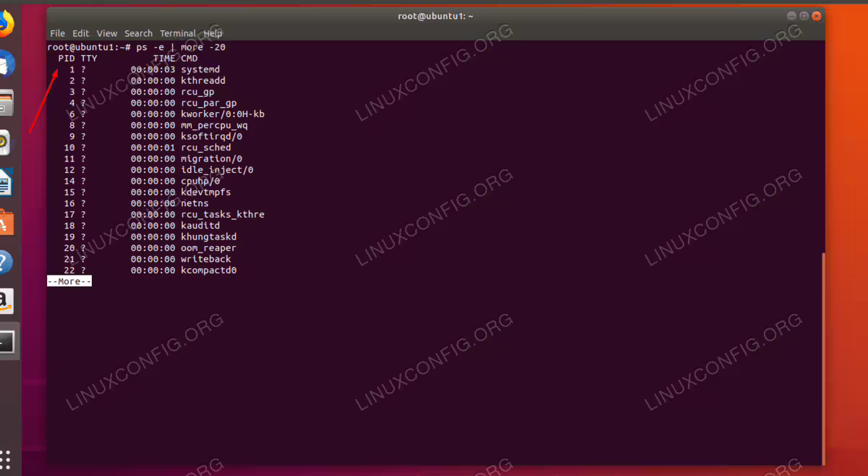Launch Thunderbird Mail from the dock
The height and width of the screenshot is (476, 868).
pyautogui.click(x=6, y=64)
